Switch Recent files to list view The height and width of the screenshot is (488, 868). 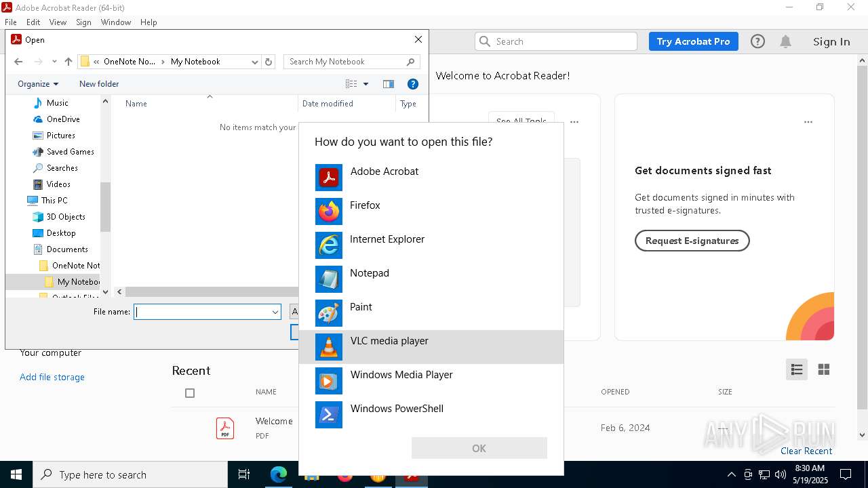tap(797, 369)
